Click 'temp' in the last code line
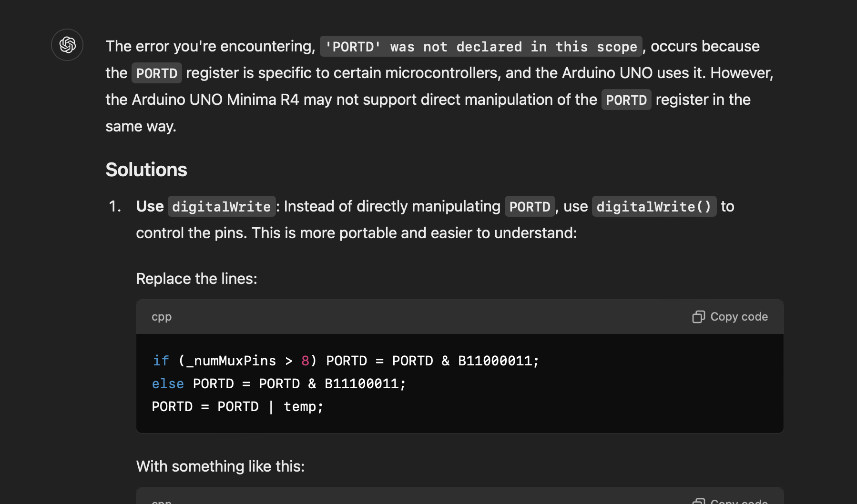 [x=300, y=407]
